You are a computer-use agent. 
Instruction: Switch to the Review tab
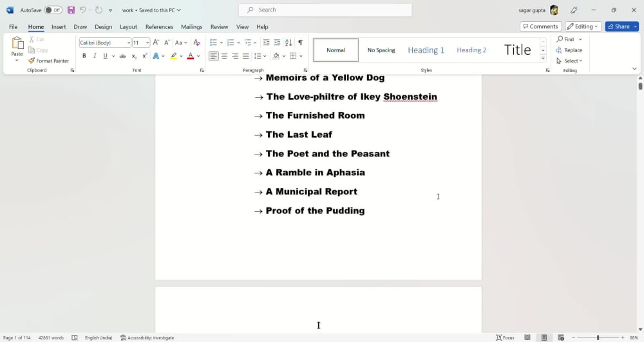tap(220, 26)
